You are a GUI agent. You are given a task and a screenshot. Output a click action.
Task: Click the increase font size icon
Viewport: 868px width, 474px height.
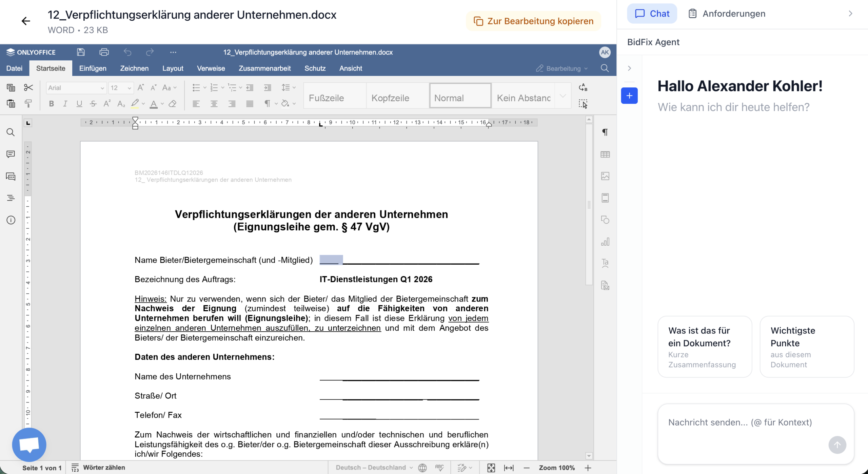[x=141, y=88]
